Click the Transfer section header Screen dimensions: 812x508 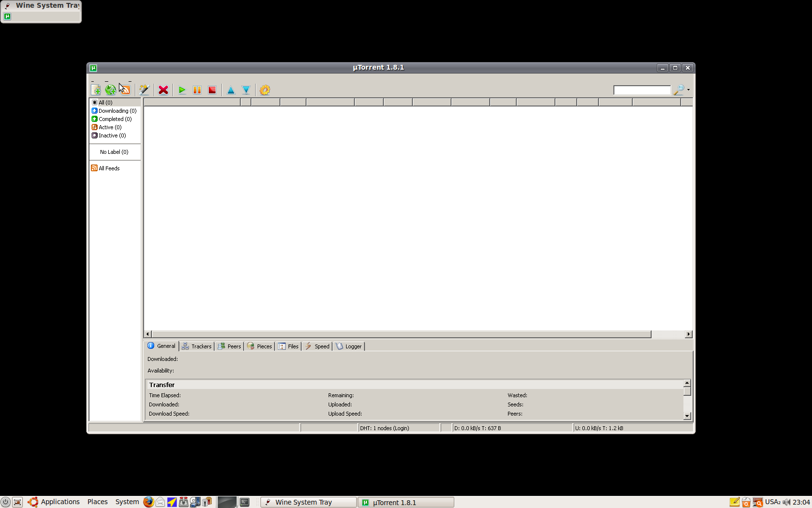[415, 385]
